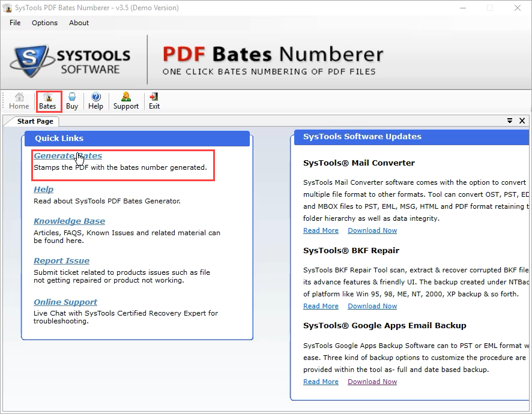Image resolution: width=532 pixels, height=414 pixels.
Task: Open the tab list dropdown arrow
Action: coord(510,121)
